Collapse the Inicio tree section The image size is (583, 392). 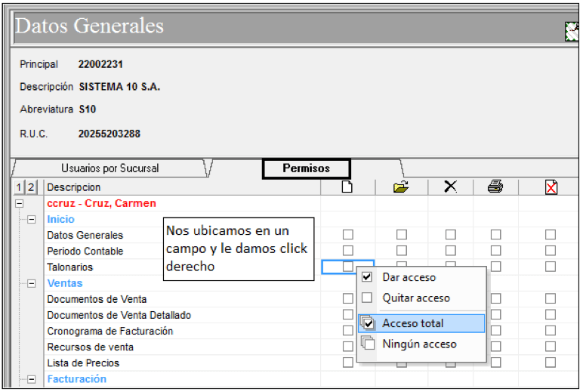click(32, 220)
